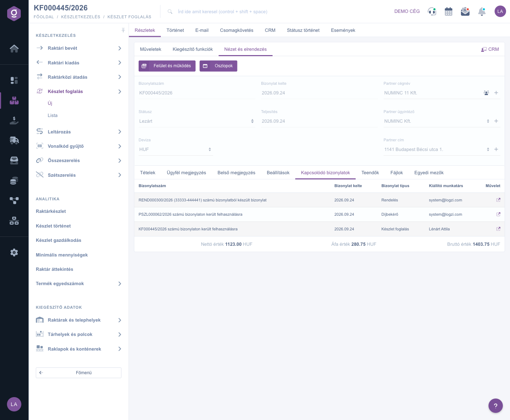Add new partner address with plus icon
This screenshot has width=510, height=420.
(496, 149)
